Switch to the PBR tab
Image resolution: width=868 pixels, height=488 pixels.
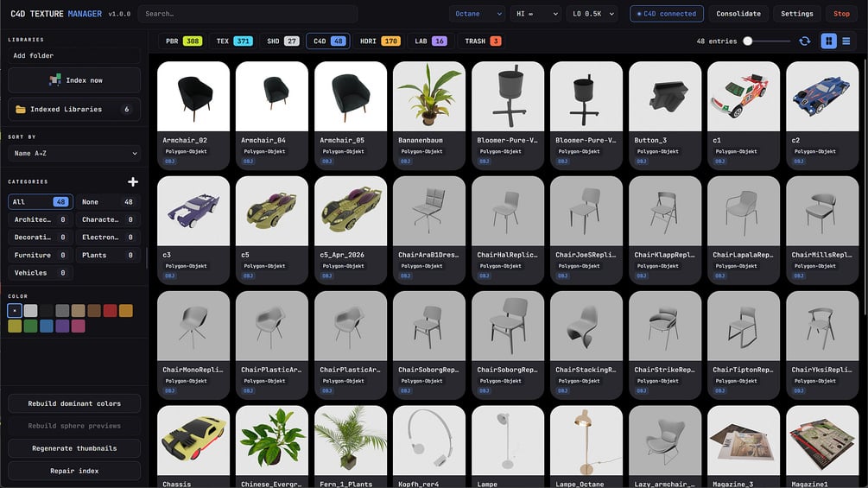(x=183, y=41)
